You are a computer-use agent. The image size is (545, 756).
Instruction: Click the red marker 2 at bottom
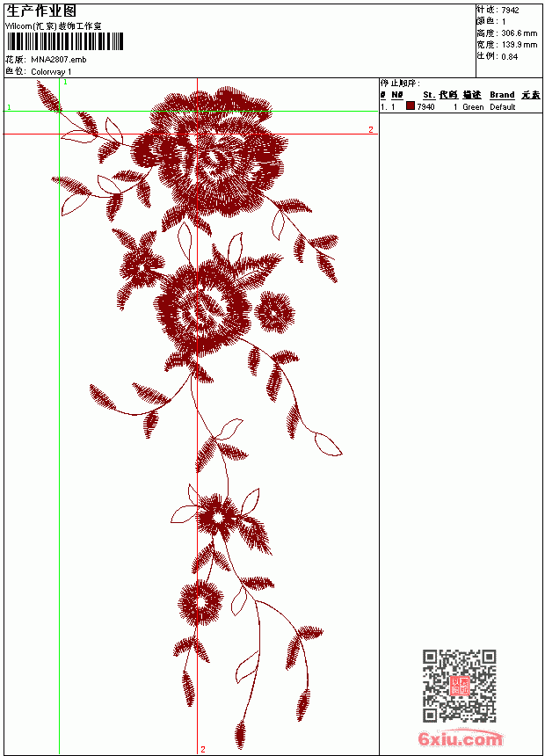click(203, 749)
